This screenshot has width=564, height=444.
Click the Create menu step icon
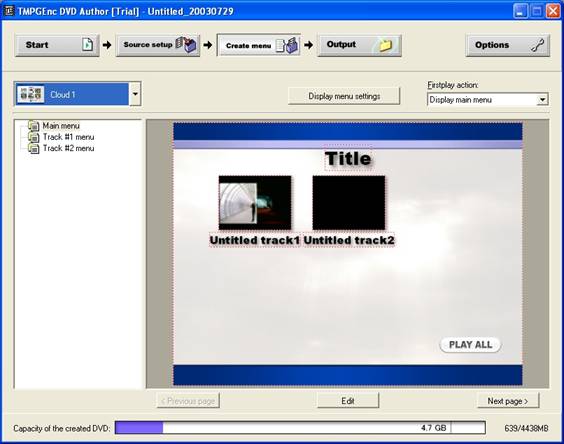coord(287,45)
